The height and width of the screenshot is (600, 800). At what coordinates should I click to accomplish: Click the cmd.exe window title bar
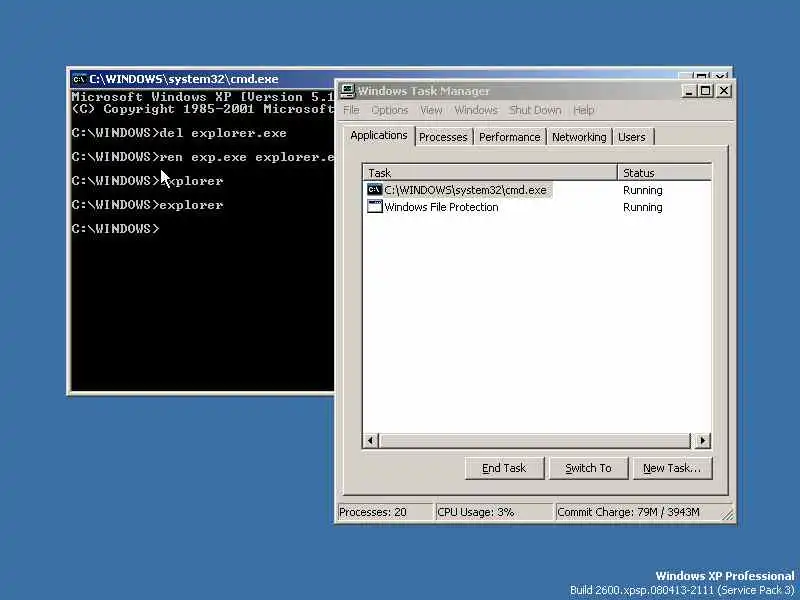(204, 79)
